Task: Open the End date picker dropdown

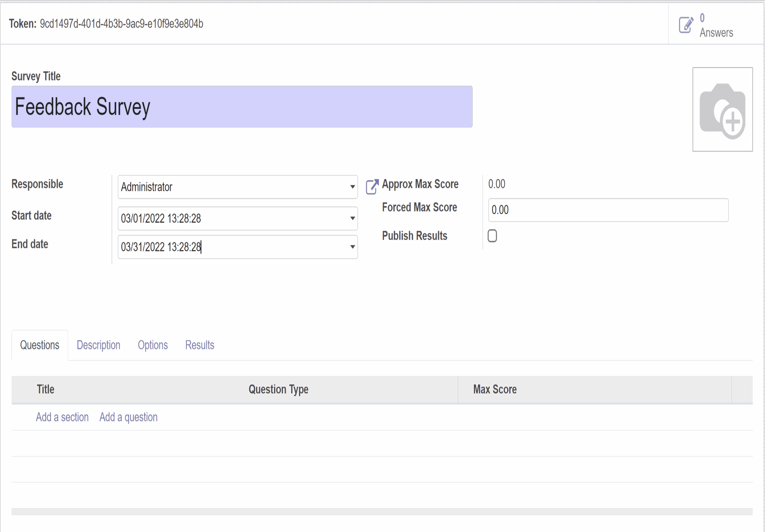Action: pyautogui.click(x=352, y=247)
